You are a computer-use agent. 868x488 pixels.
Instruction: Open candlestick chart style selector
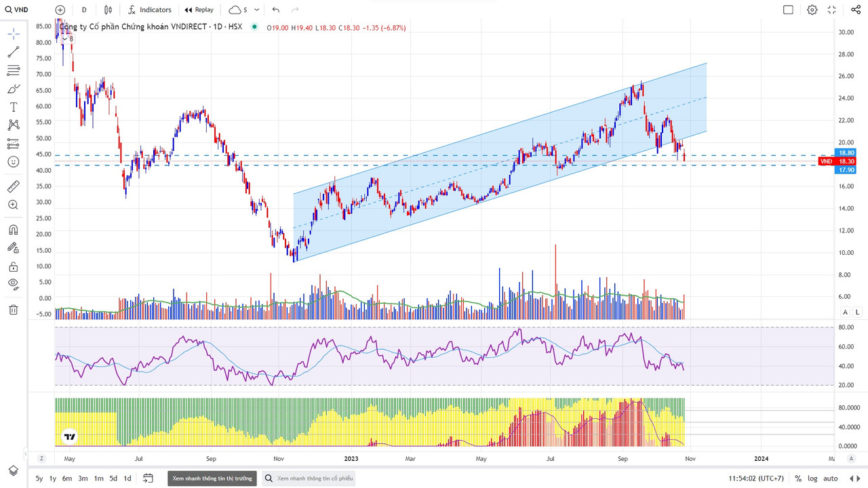click(108, 9)
